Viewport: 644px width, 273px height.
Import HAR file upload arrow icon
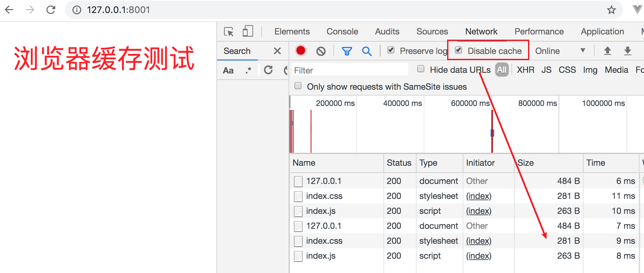(x=608, y=51)
